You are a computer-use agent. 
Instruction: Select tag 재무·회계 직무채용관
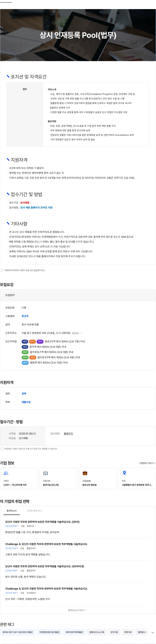click(x=74, y=632)
